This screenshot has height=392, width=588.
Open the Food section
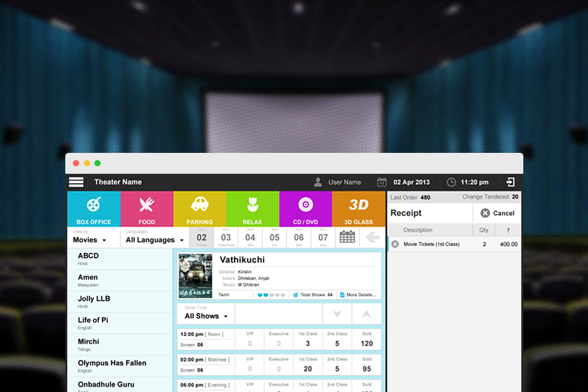[146, 209]
